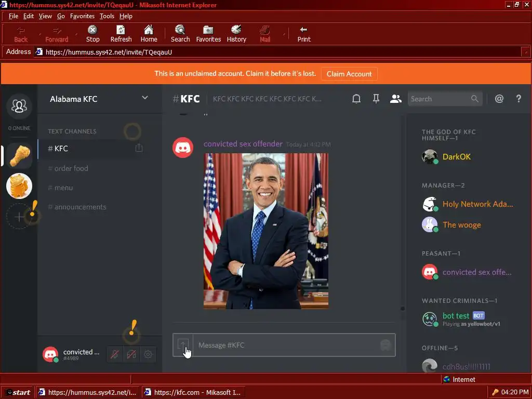Viewport: 532px width, 399px height.
Task: Open the Edit menu
Action: click(29, 16)
